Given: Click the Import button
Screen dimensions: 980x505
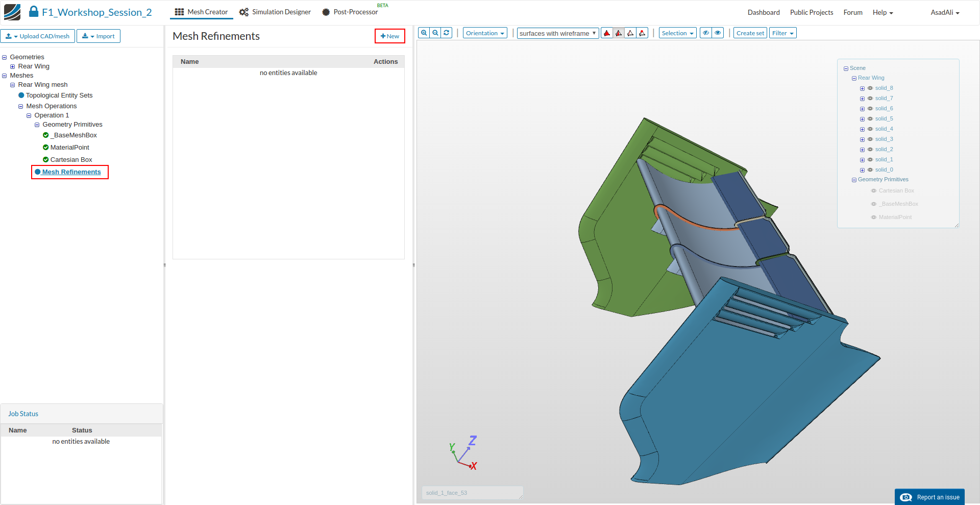Looking at the screenshot, I should 99,36.
